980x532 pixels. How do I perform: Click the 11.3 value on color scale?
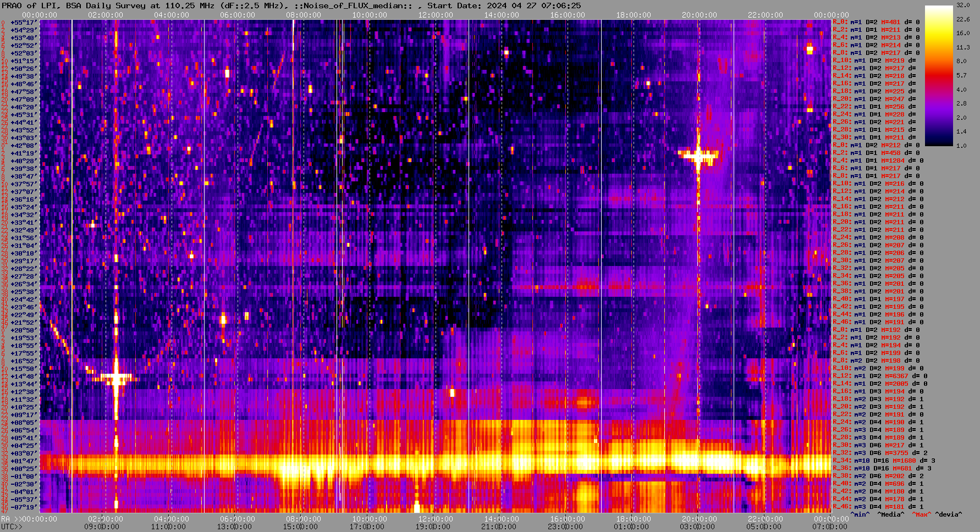coord(962,47)
